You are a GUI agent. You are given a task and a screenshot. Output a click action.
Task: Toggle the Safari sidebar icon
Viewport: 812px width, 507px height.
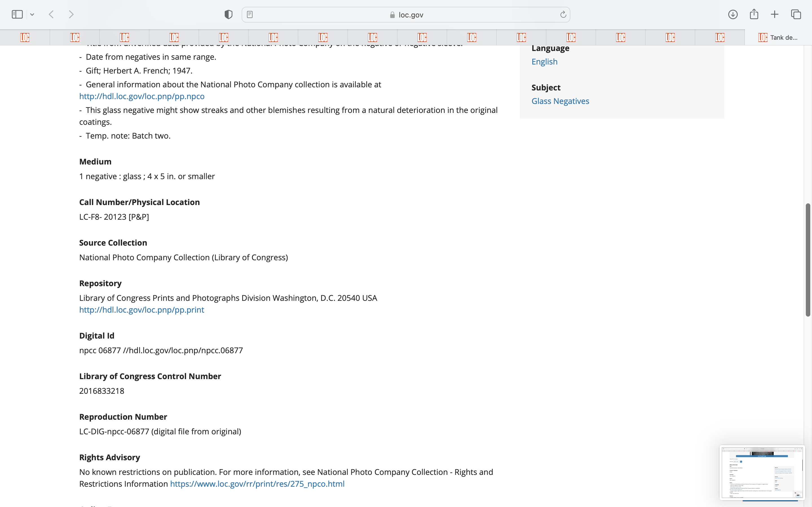pos(17,14)
